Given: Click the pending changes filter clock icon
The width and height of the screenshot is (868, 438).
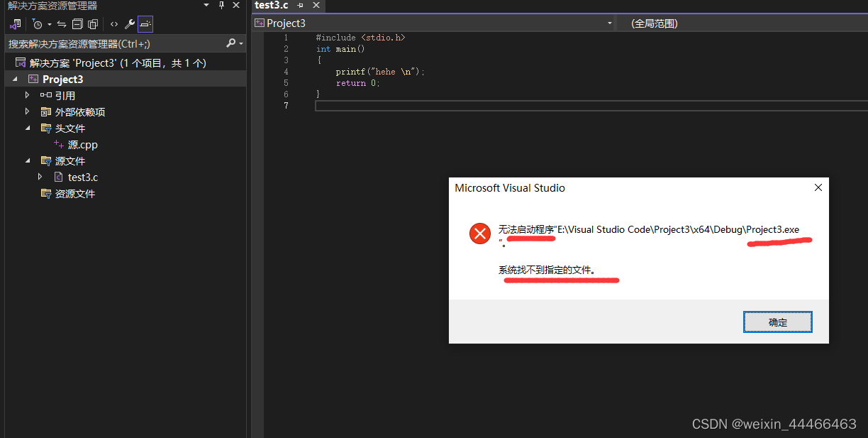Looking at the screenshot, I should coord(38,23).
